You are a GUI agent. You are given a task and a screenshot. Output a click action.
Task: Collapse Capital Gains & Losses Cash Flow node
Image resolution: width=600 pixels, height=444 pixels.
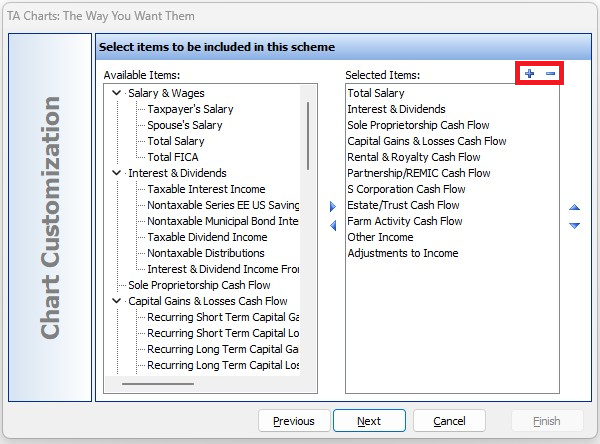click(116, 301)
